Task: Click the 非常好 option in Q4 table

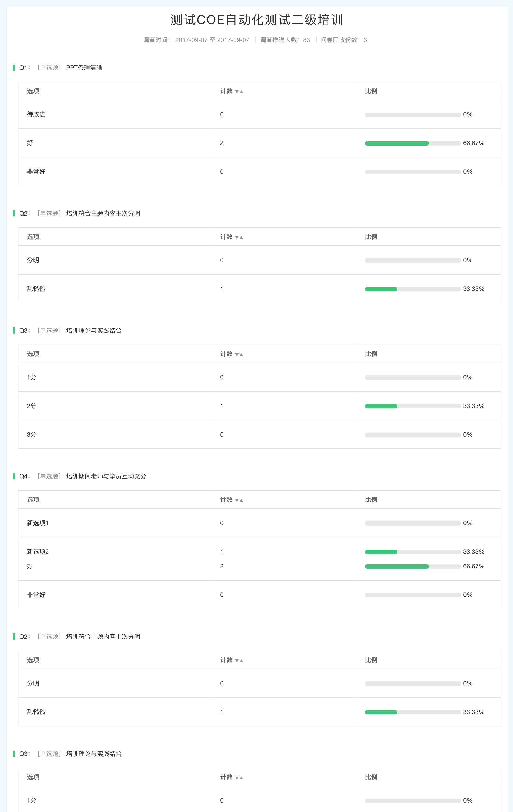Action: (36, 595)
